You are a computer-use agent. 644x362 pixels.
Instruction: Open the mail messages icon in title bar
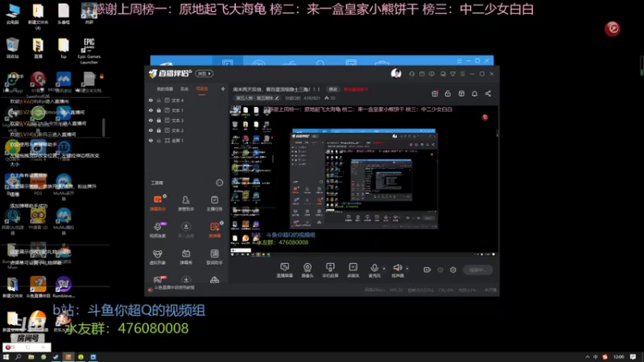[422, 74]
